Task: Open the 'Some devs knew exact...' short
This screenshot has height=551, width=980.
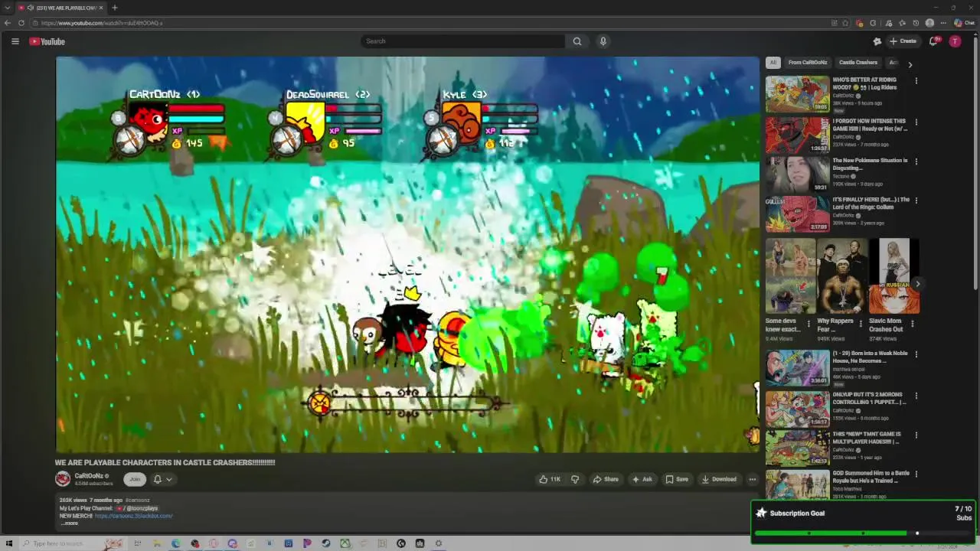Action: [790, 276]
